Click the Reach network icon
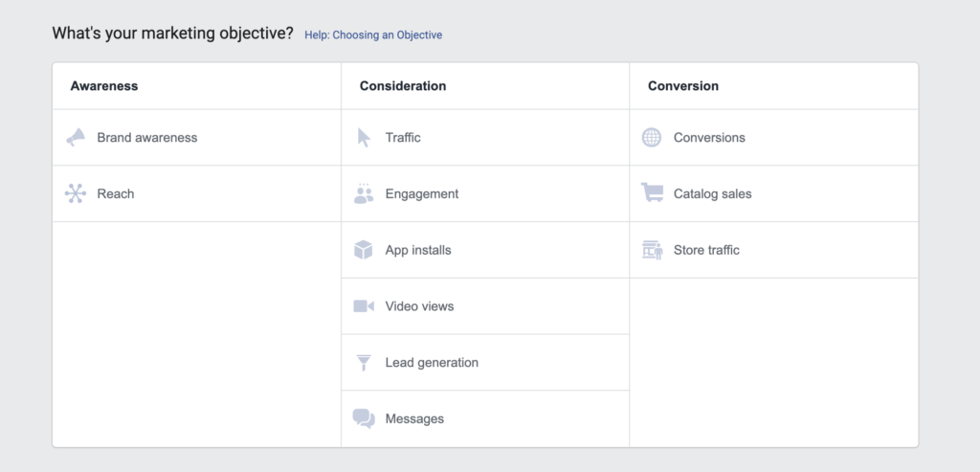Screen dimensions: 980x472 click(76, 193)
